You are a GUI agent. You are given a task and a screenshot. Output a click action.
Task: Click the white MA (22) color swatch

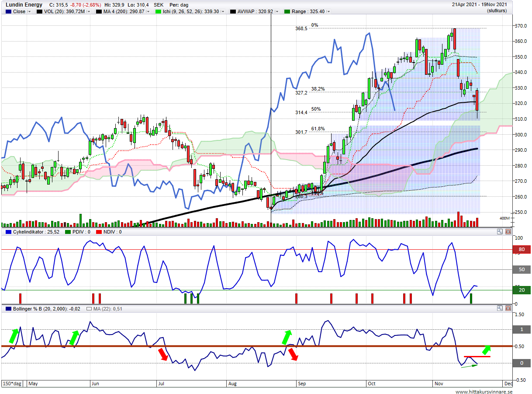[89, 309]
